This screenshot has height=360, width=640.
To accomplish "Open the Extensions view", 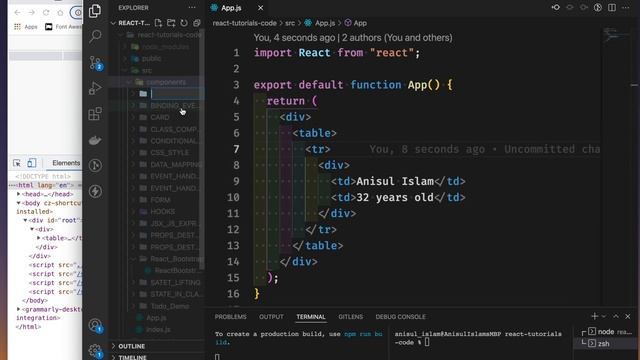I will (x=95, y=114).
